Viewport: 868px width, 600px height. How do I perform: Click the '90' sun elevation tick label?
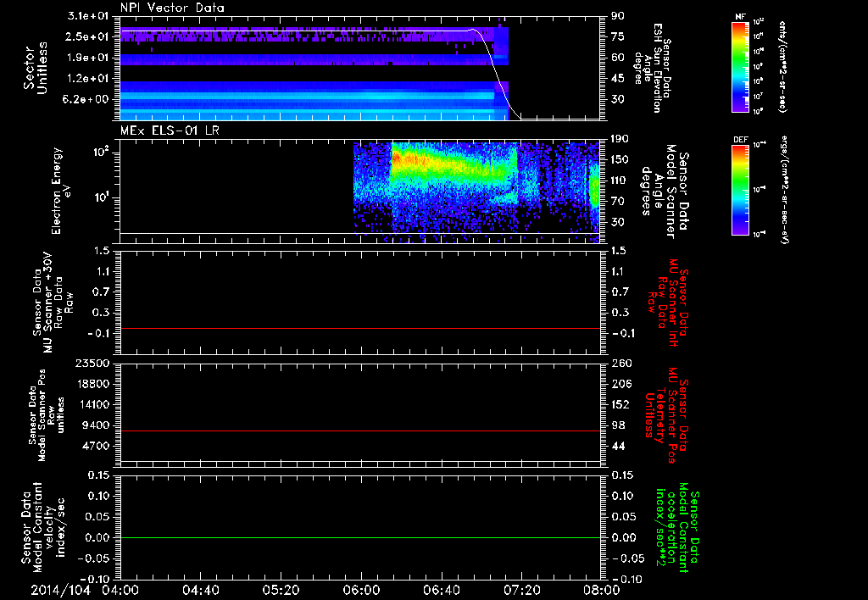617,16
